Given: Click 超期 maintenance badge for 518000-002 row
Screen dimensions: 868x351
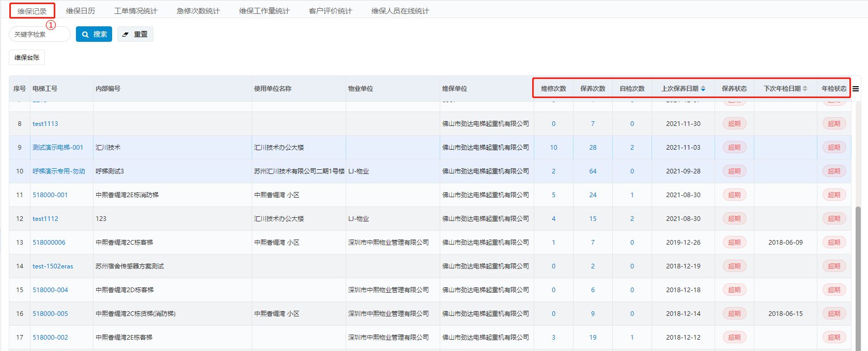Looking at the screenshot, I should click(x=734, y=338).
